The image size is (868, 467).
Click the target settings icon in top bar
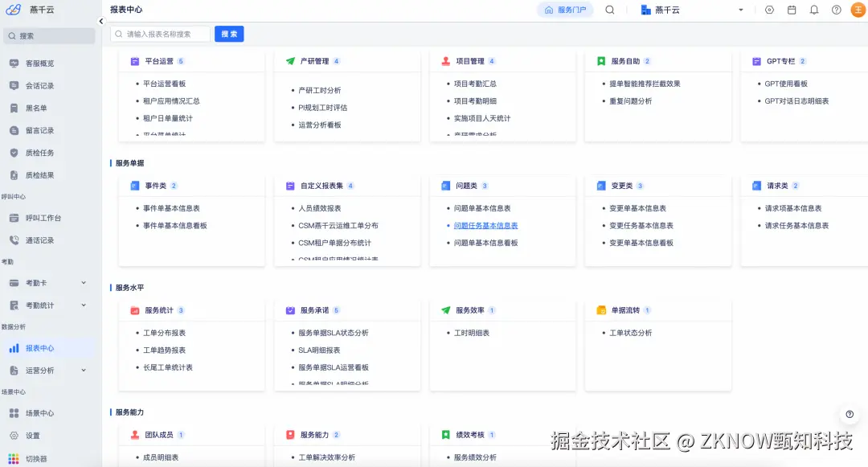tap(769, 10)
